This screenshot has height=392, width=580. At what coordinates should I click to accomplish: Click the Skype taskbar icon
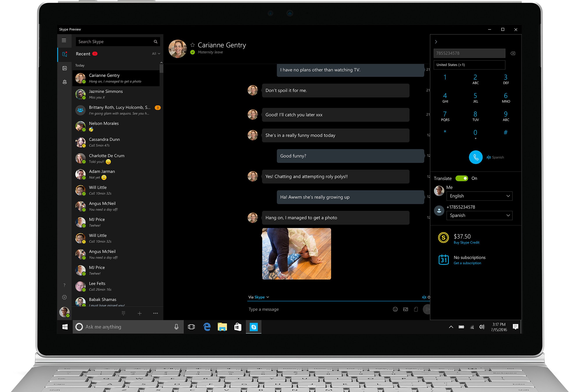point(253,326)
